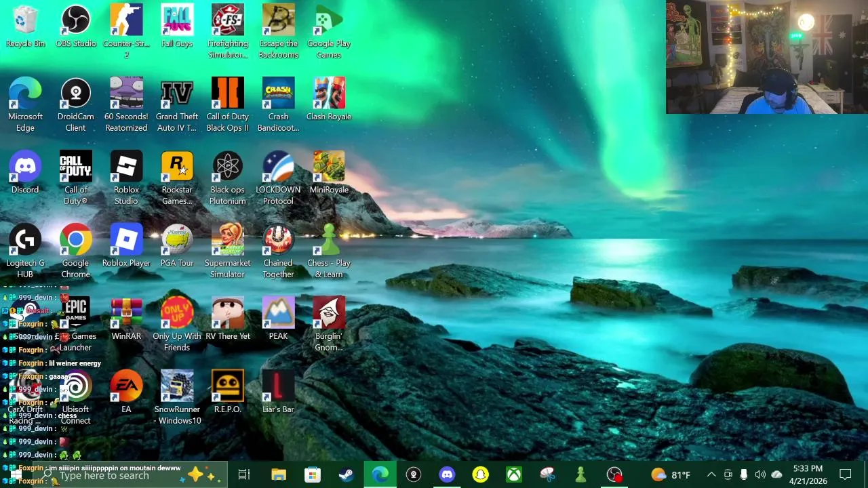Click the Burglin' Gnomes desktop shortcut
The width and height of the screenshot is (868, 488).
(x=329, y=325)
